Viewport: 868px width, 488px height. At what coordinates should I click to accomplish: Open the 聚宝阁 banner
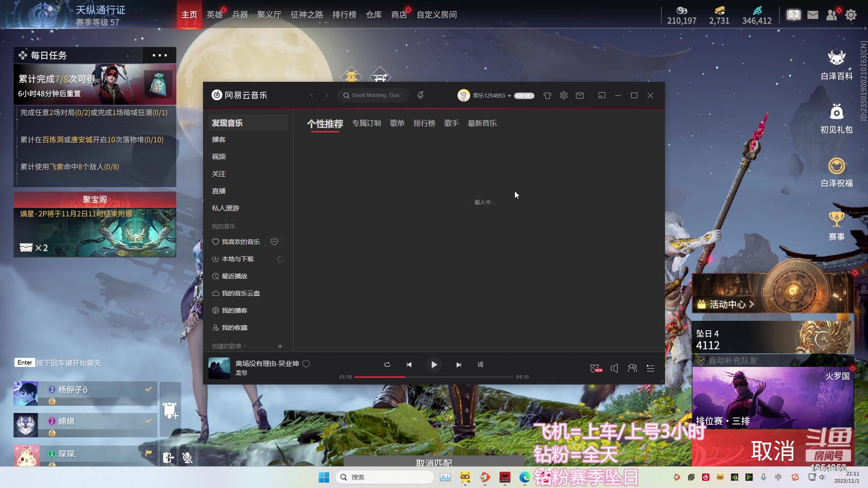(x=95, y=225)
